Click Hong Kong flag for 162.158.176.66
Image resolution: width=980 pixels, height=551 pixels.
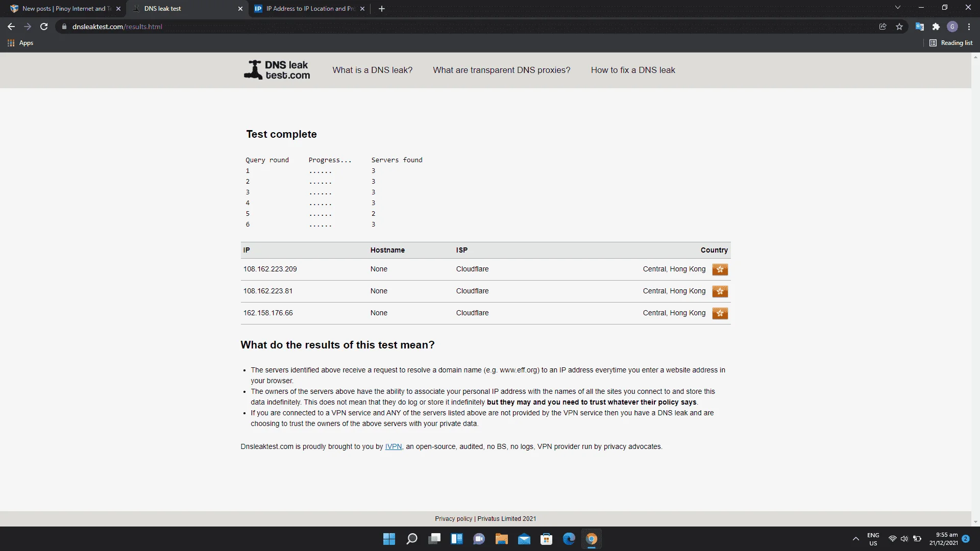[x=720, y=313]
